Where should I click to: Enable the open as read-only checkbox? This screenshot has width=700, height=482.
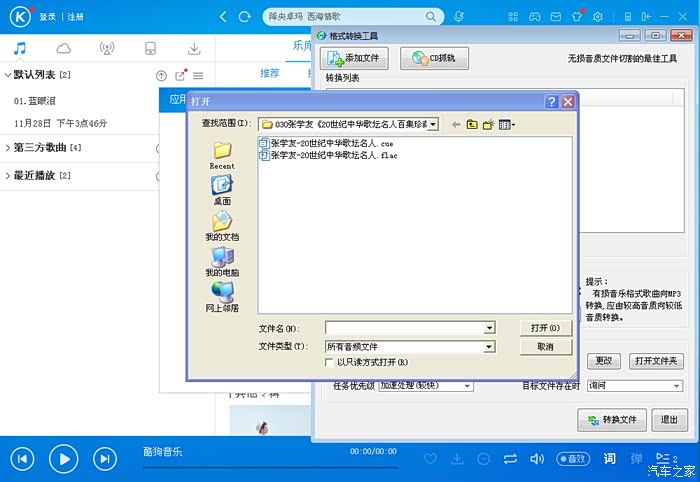tap(330, 362)
